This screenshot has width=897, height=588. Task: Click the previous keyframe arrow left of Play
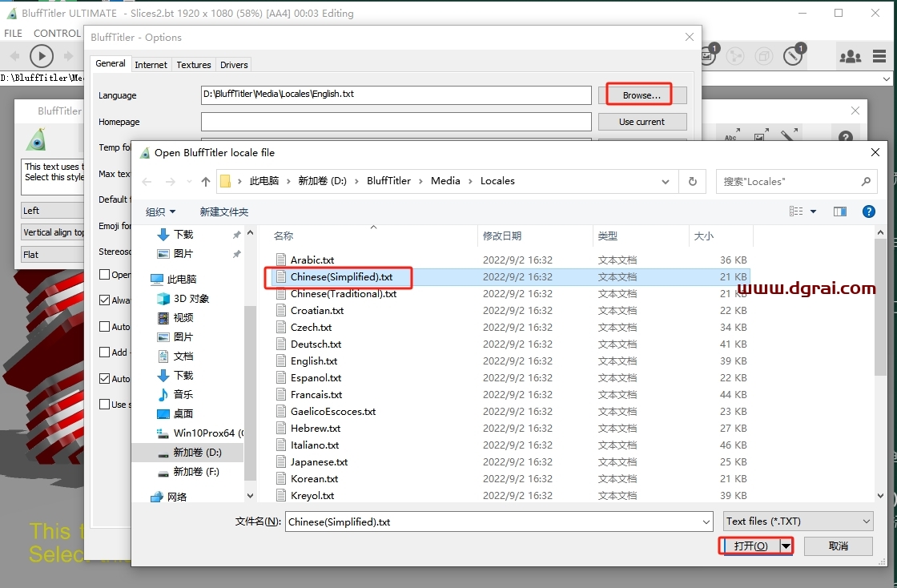[x=15, y=56]
